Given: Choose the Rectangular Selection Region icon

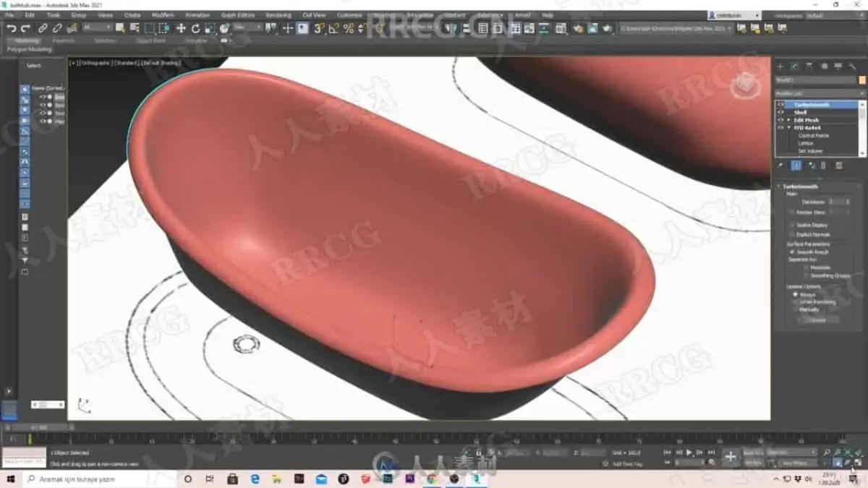Looking at the screenshot, I should pos(150,28).
